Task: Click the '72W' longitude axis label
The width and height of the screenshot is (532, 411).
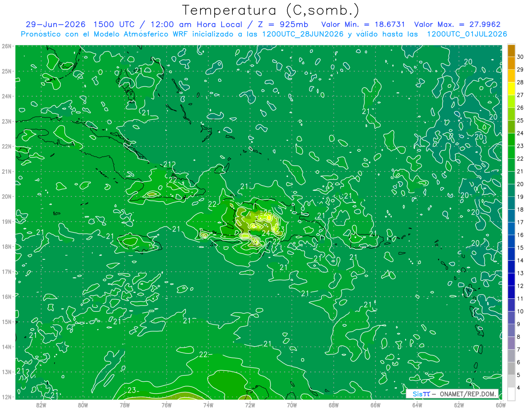Action: pyautogui.click(x=250, y=405)
